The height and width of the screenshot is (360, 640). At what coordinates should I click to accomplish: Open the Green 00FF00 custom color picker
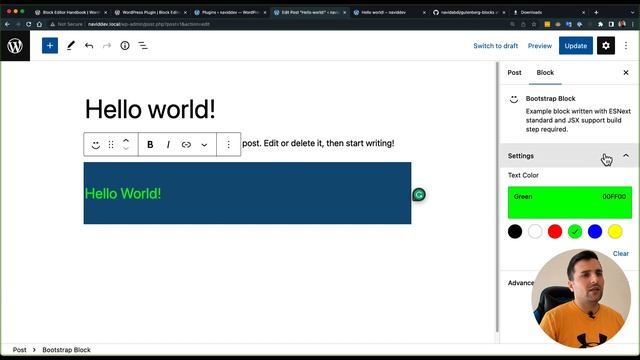click(569, 202)
